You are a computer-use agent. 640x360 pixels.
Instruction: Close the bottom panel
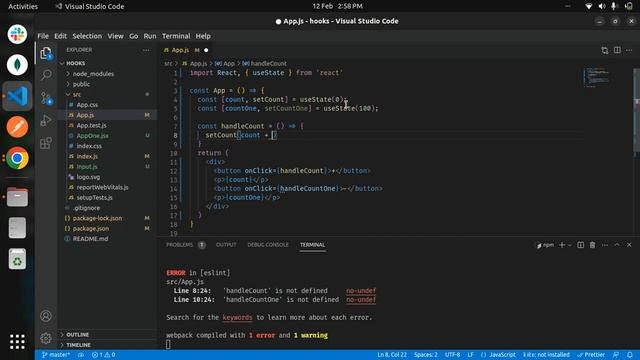point(629,245)
